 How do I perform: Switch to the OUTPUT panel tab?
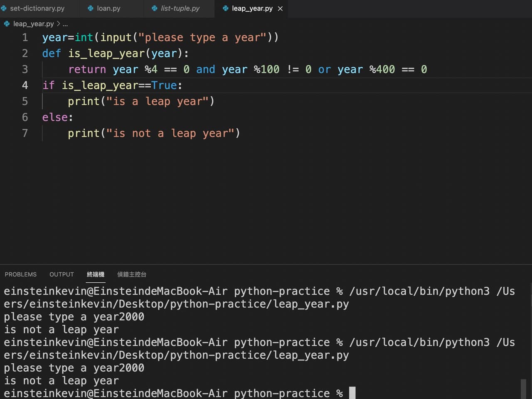click(x=62, y=274)
